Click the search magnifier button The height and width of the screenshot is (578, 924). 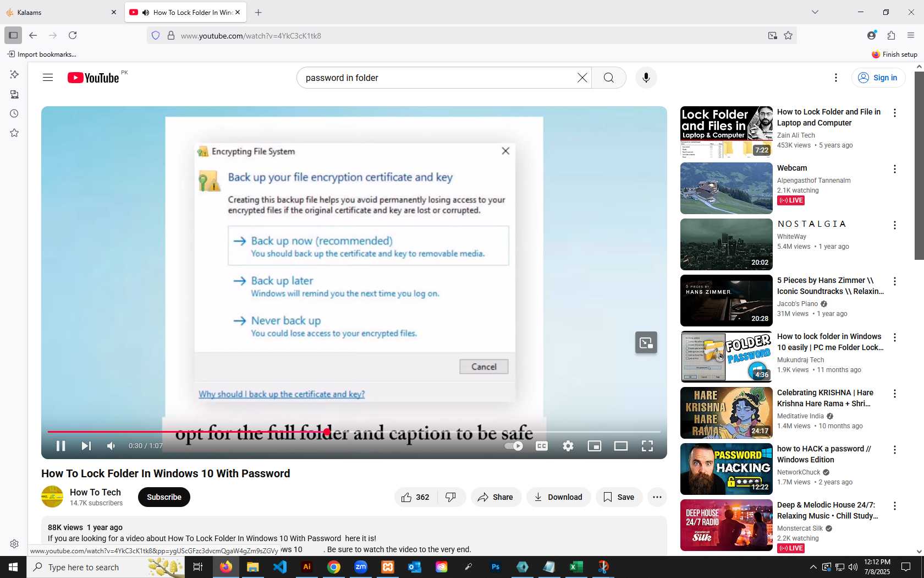pos(609,78)
